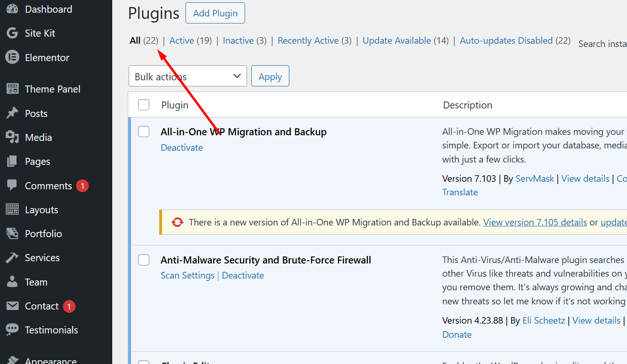Screen dimensions: 627x364
Task: Click the Plugins page heading
Action: 154,13
